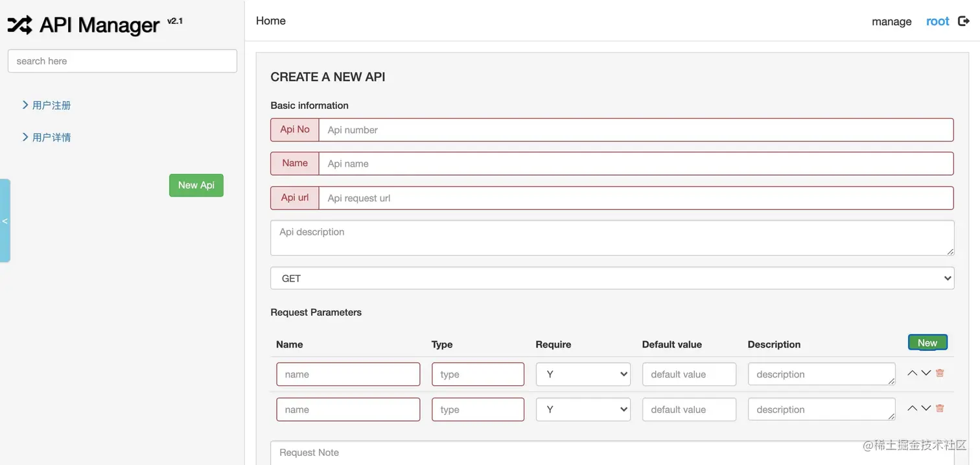The width and height of the screenshot is (980, 465).
Task: Expand the 用户注册 tree item
Action: (x=25, y=105)
